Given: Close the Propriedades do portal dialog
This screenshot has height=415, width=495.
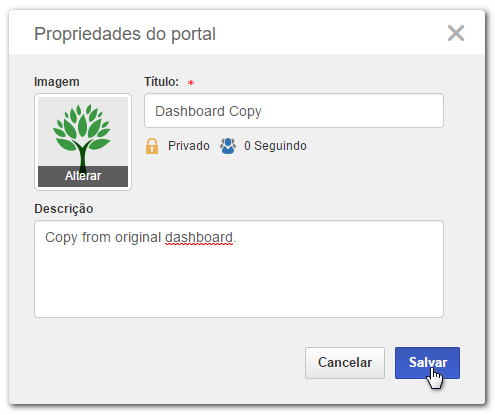Looking at the screenshot, I should [456, 33].
